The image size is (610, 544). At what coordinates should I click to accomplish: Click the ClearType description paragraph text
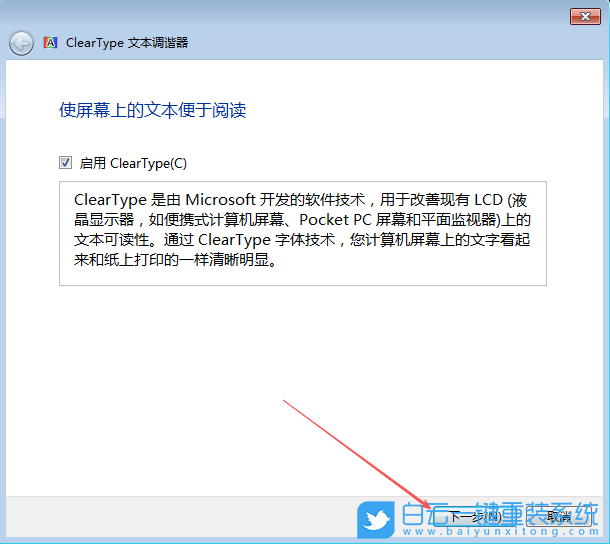302,230
